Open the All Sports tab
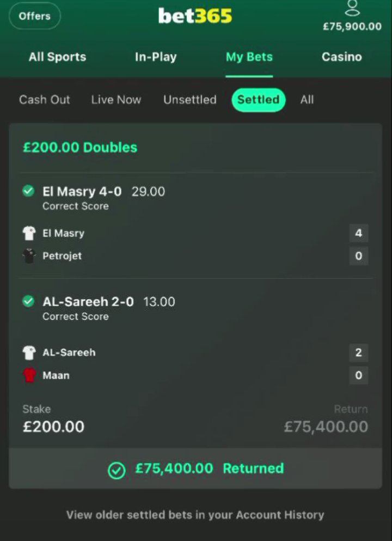 pyautogui.click(x=58, y=57)
